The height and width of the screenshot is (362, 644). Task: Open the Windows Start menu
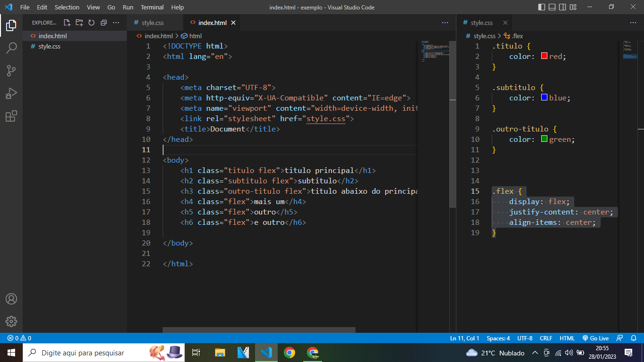[x=11, y=353]
